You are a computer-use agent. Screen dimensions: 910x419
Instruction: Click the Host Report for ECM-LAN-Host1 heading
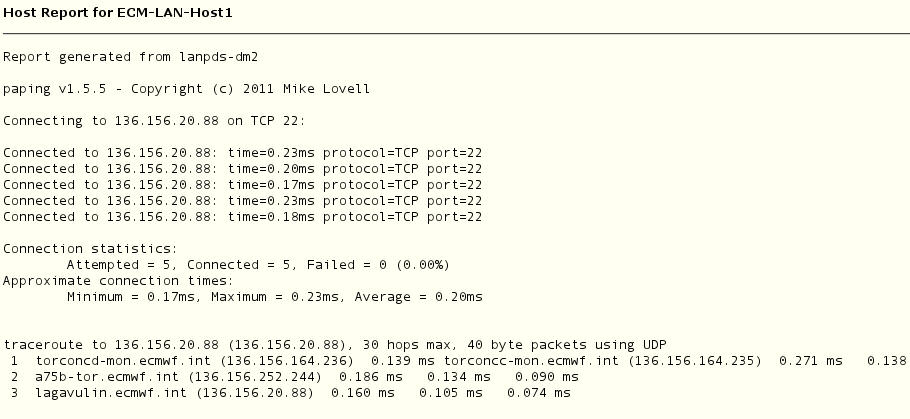(x=118, y=13)
